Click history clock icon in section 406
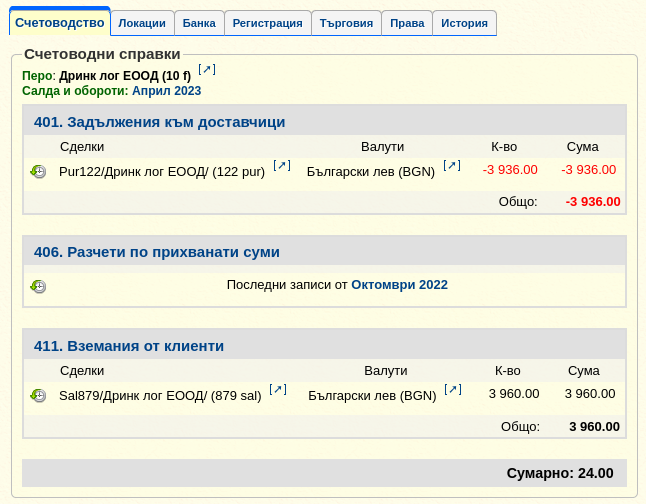This screenshot has width=646, height=504. click(x=38, y=286)
